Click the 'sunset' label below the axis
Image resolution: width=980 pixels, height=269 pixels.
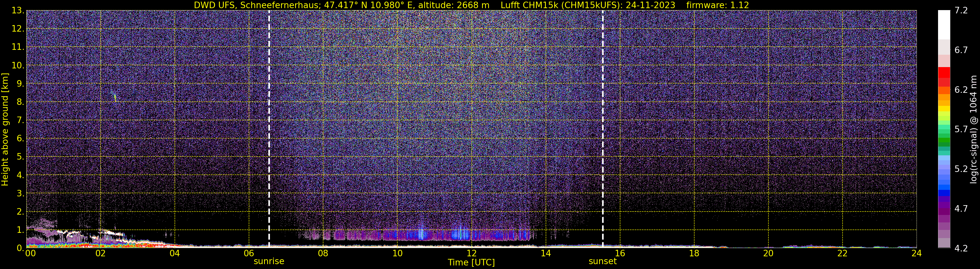(x=603, y=262)
